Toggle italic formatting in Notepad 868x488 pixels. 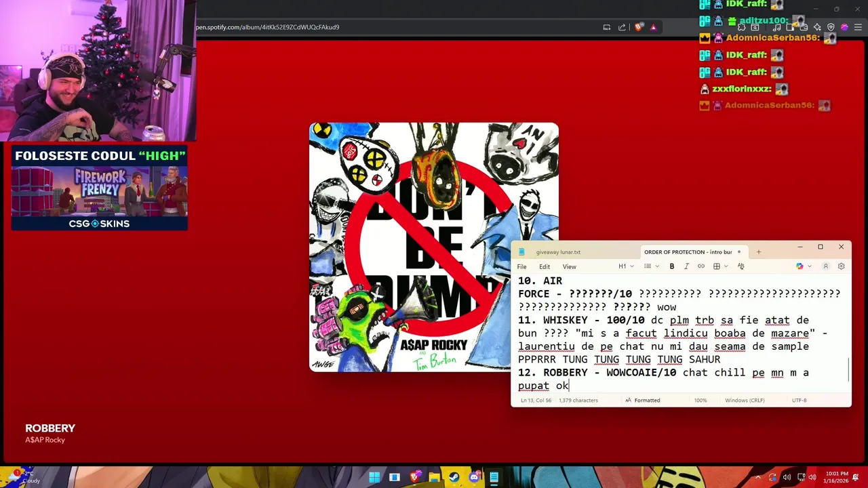686,266
